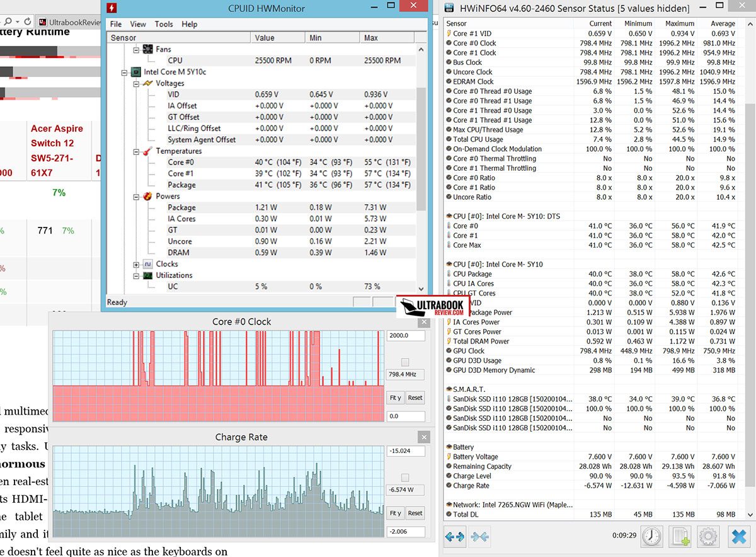Click the Fans icon in HWMonitor tree

pyautogui.click(x=148, y=49)
